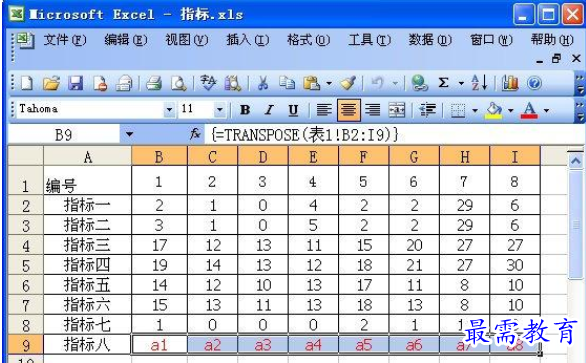Click the Insert Function fx button
The height and width of the screenshot is (363, 586).
195,134
